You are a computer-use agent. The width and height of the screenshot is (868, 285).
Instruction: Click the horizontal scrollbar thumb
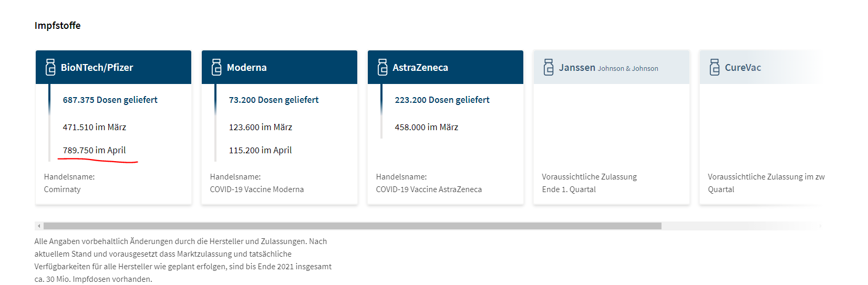[x=353, y=226]
